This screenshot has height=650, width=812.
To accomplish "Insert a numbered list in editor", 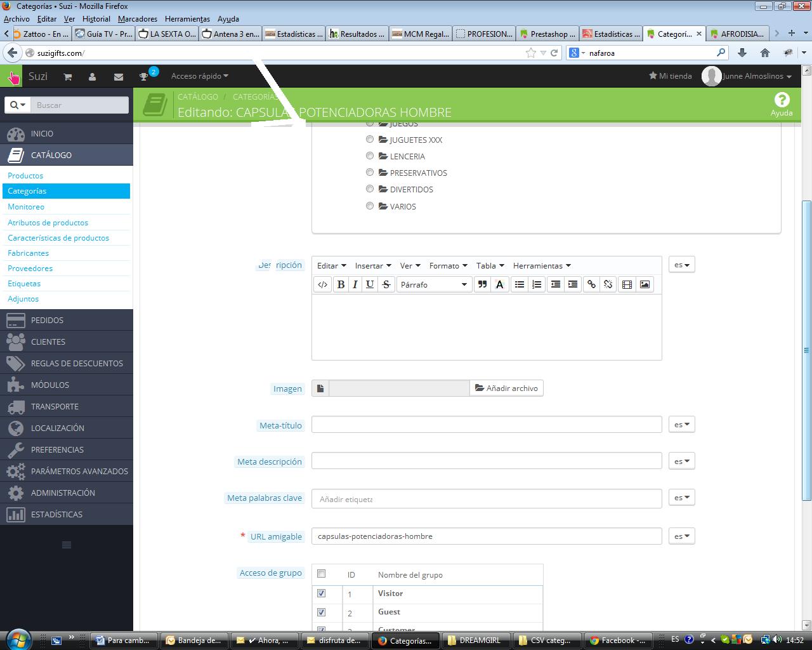I will tap(537, 284).
